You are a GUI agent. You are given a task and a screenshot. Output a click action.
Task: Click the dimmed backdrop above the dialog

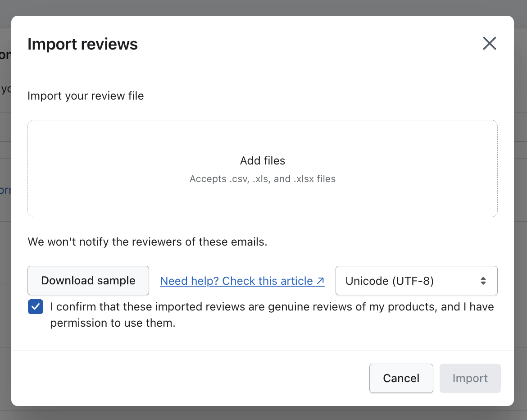(263, 7)
